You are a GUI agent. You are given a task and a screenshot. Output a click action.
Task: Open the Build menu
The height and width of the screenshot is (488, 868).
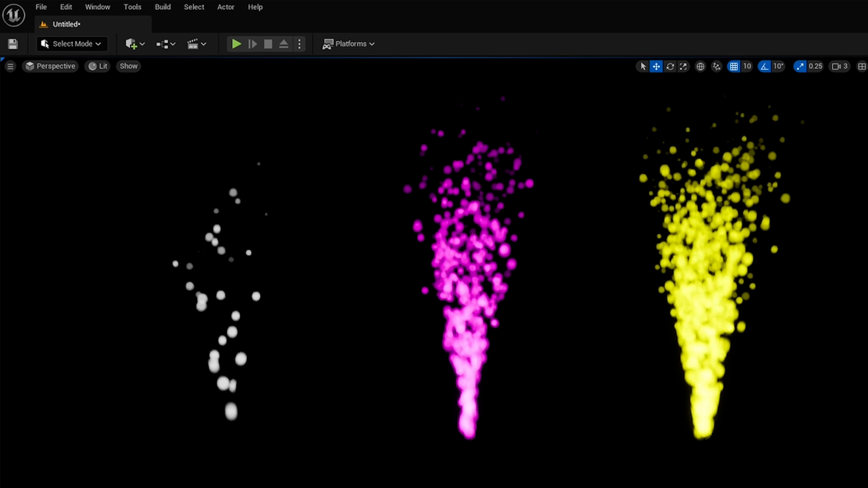(163, 7)
